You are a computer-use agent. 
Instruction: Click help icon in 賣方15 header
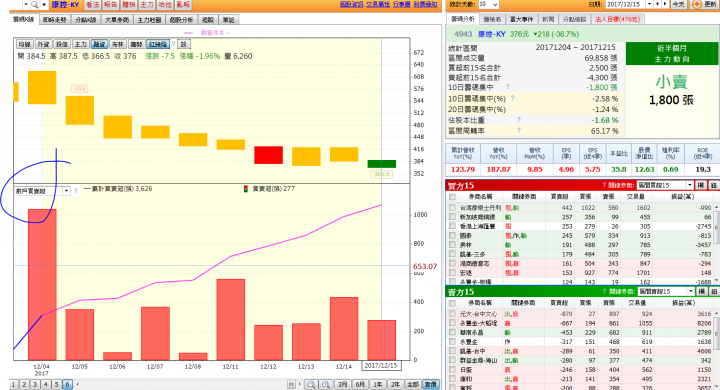(604, 292)
